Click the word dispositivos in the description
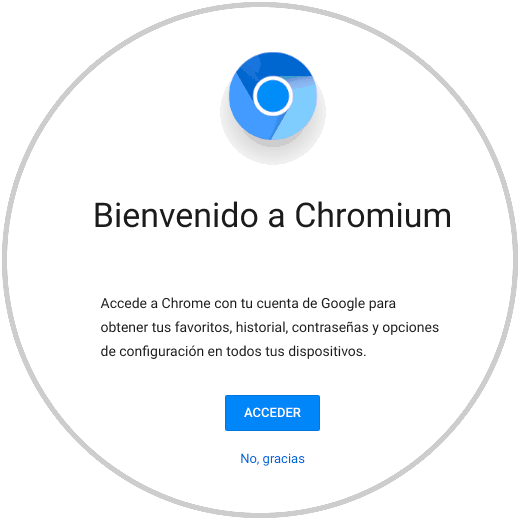This screenshot has width=520, height=520. click(x=327, y=351)
